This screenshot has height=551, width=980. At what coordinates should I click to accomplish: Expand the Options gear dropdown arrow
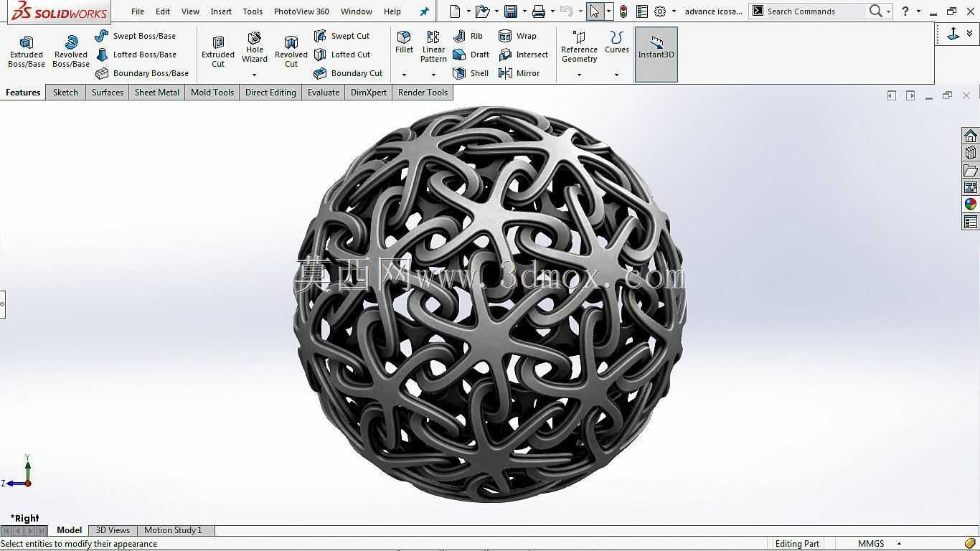[x=674, y=11]
